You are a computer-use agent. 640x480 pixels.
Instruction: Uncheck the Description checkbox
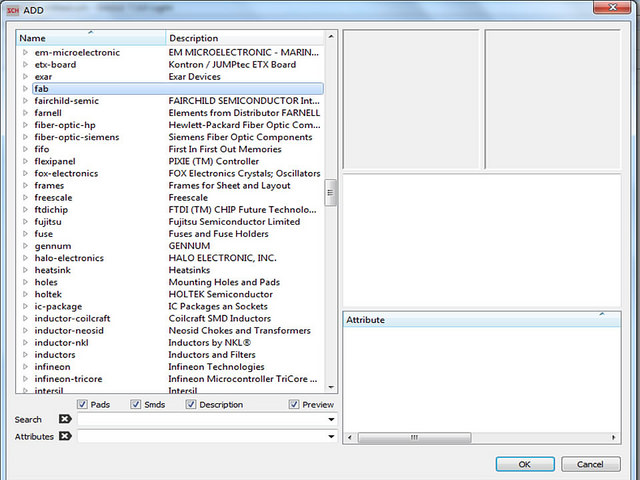[191, 404]
